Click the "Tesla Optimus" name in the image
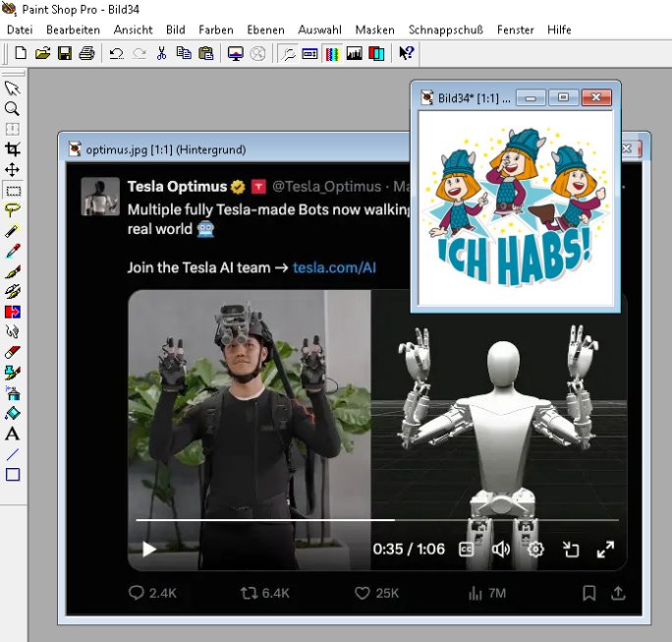The image size is (672, 642). click(x=177, y=187)
